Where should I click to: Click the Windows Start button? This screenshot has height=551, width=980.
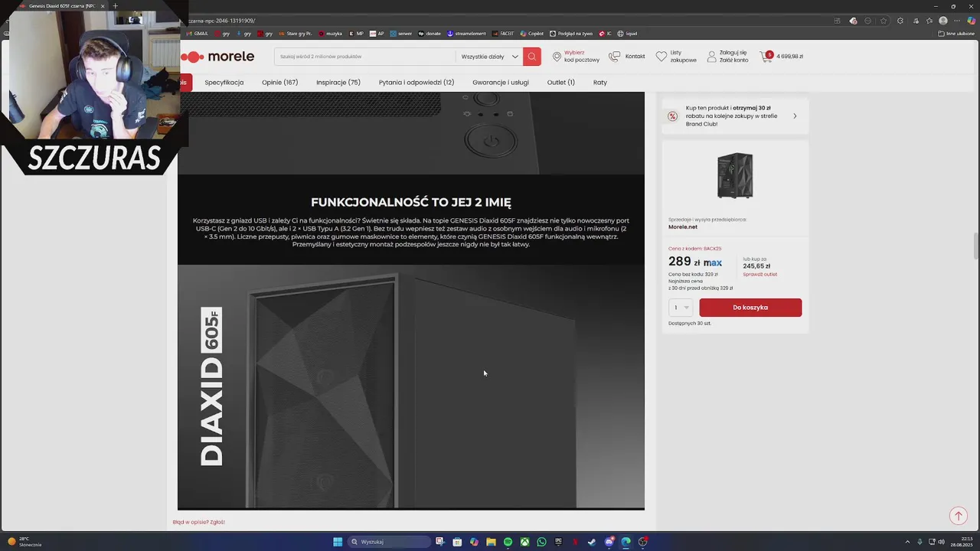coord(338,542)
